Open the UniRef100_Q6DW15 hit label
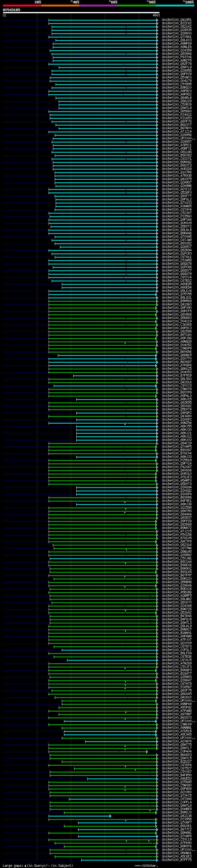 click(x=176, y=355)
